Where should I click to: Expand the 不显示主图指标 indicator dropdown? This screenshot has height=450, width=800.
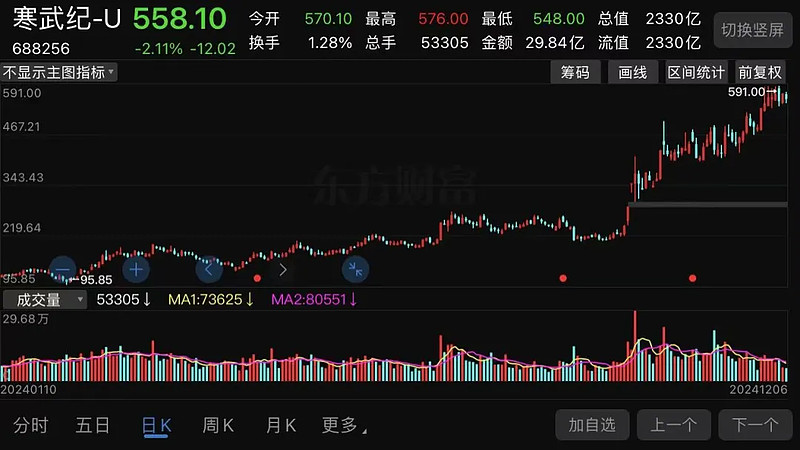click(x=59, y=72)
